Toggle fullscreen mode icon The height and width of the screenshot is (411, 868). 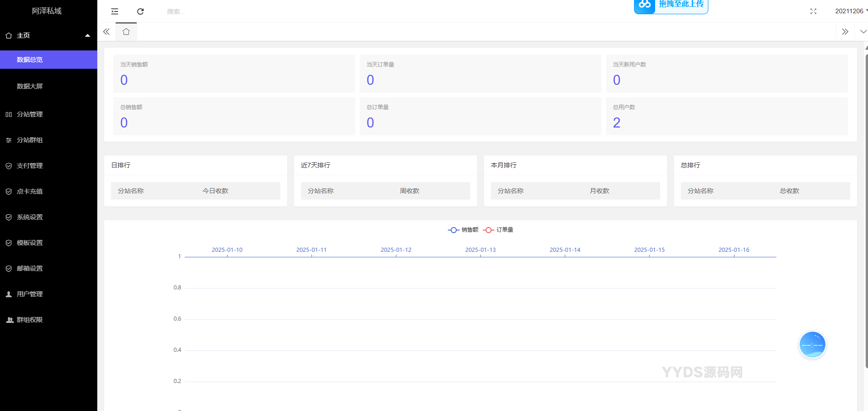813,11
